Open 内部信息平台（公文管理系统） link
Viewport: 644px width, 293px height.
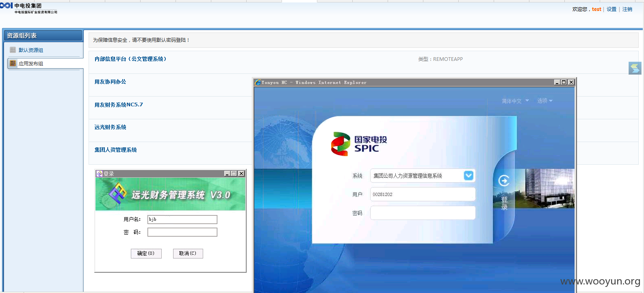130,59
